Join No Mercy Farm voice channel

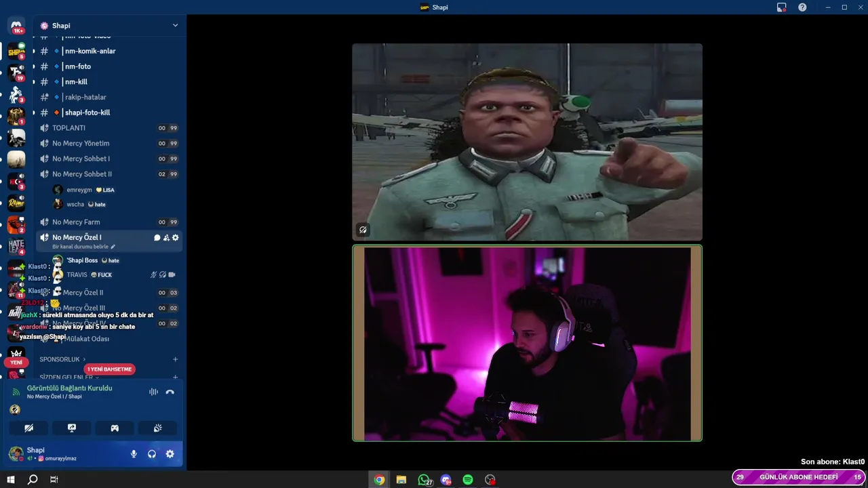coord(109,222)
